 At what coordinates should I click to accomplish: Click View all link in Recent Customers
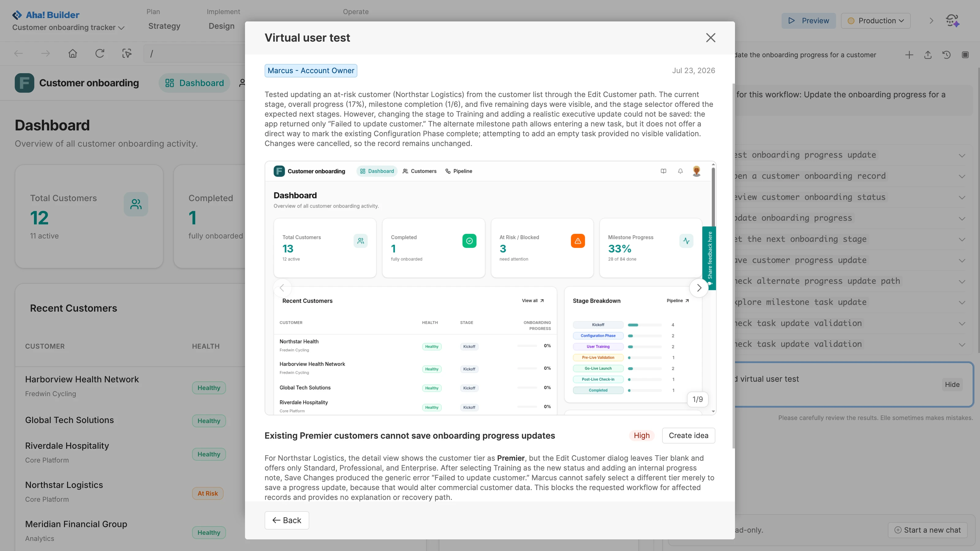pyautogui.click(x=533, y=300)
